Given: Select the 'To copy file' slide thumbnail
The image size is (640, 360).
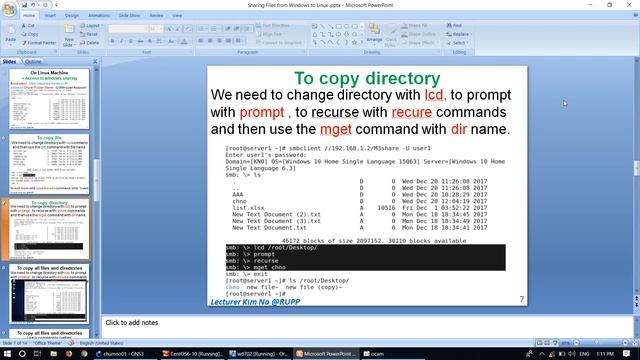Looking at the screenshot, I should (49, 164).
